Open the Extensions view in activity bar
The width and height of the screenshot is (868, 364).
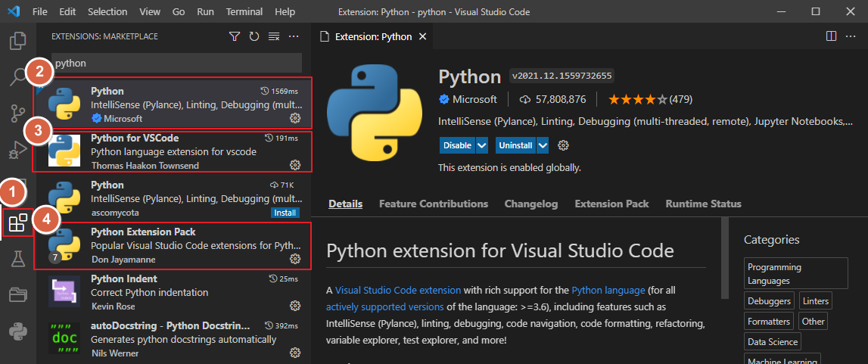(x=17, y=223)
